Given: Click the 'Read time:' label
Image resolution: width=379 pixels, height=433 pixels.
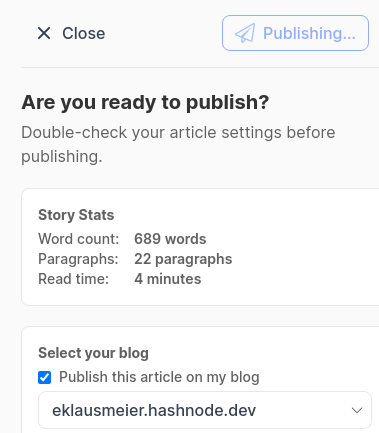Looking at the screenshot, I should [x=73, y=279].
